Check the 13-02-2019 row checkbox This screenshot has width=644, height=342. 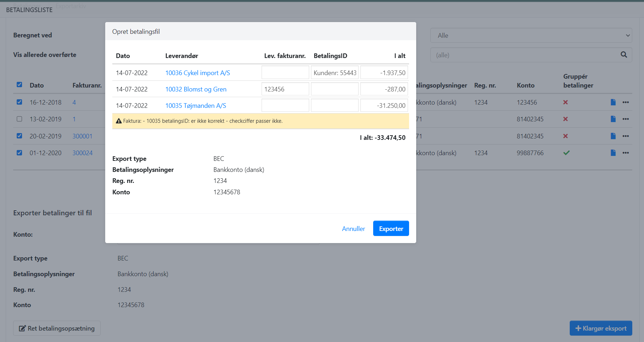(x=20, y=119)
